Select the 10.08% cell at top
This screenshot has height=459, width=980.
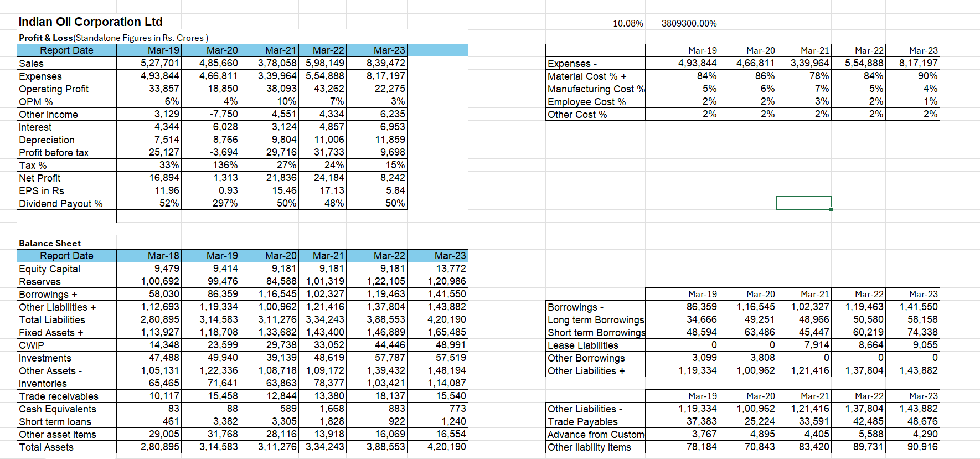[x=628, y=23]
